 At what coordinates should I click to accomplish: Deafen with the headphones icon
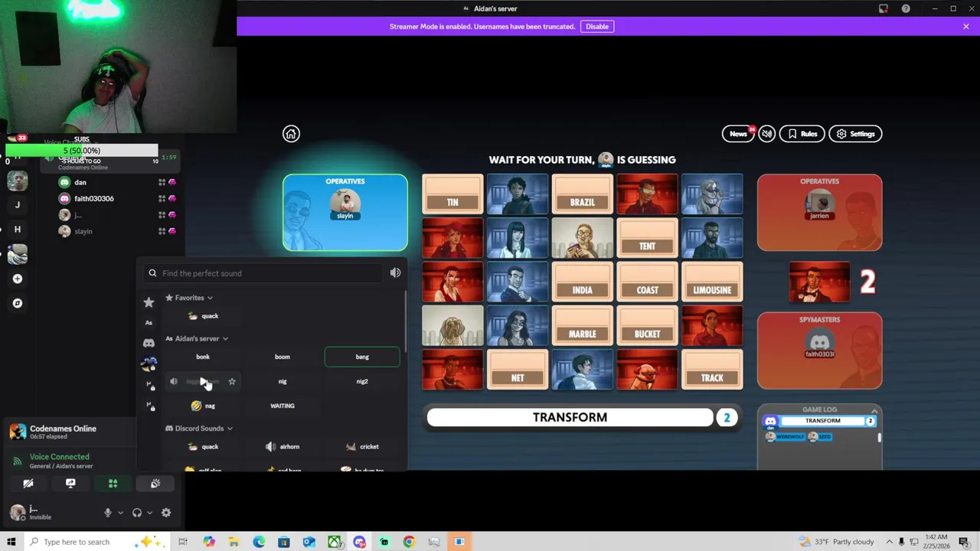point(137,513)
